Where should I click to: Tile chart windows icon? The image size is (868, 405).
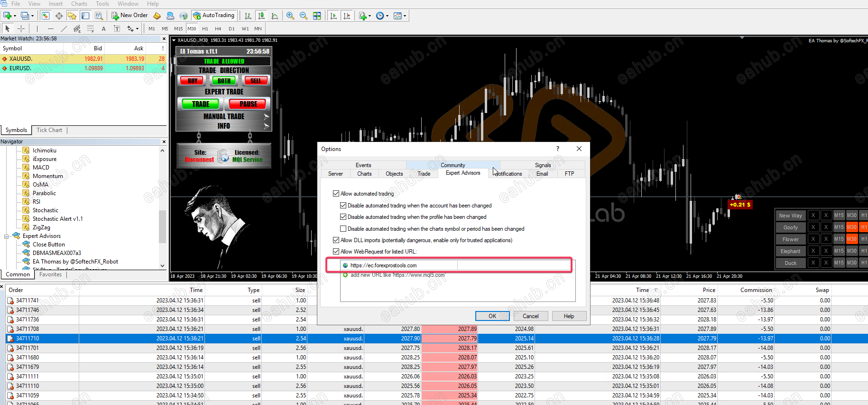coord(317,16)
